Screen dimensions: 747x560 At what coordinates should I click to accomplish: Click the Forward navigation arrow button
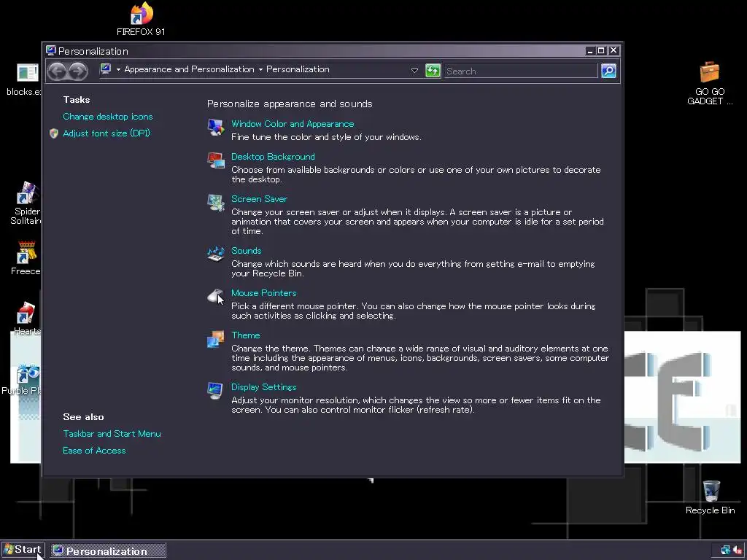78,71
